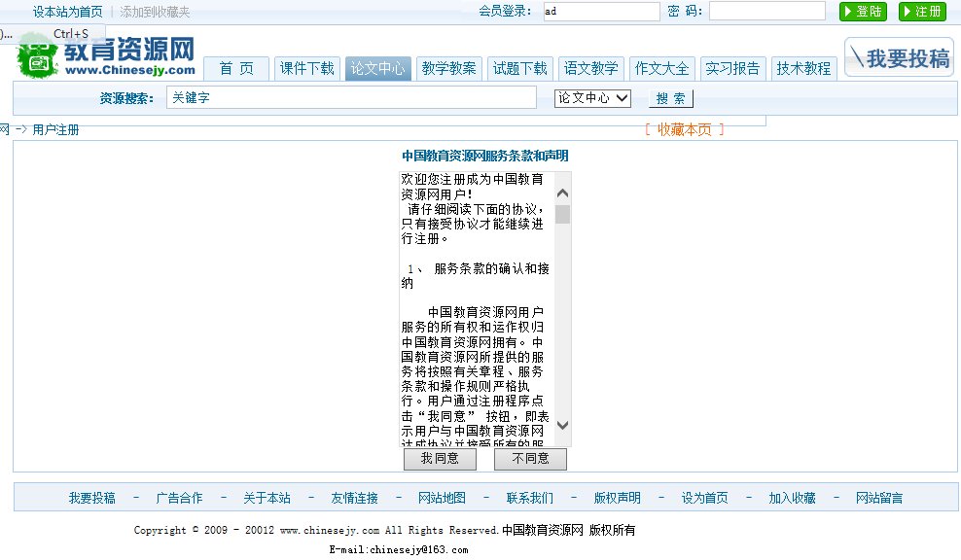Click the 收藏本页 link
Screen dimensions: 961x560
pyautogui.click(x=686, y=128)
